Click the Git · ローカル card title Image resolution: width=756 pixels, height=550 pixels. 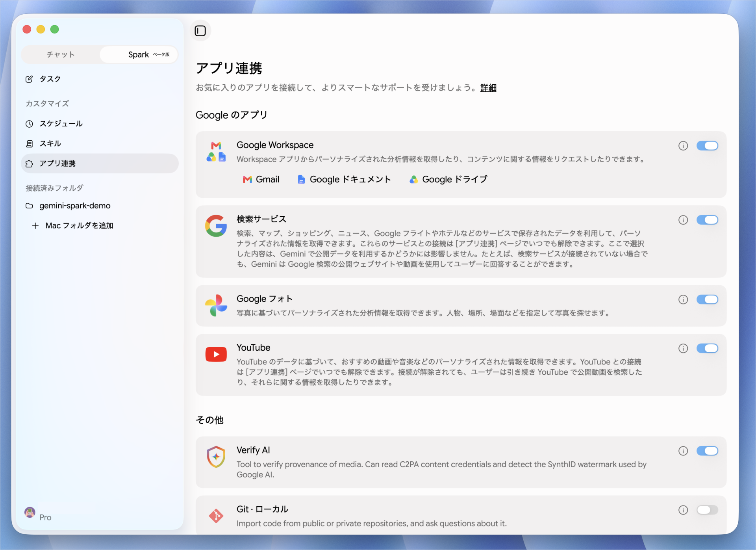coord(262,509)
